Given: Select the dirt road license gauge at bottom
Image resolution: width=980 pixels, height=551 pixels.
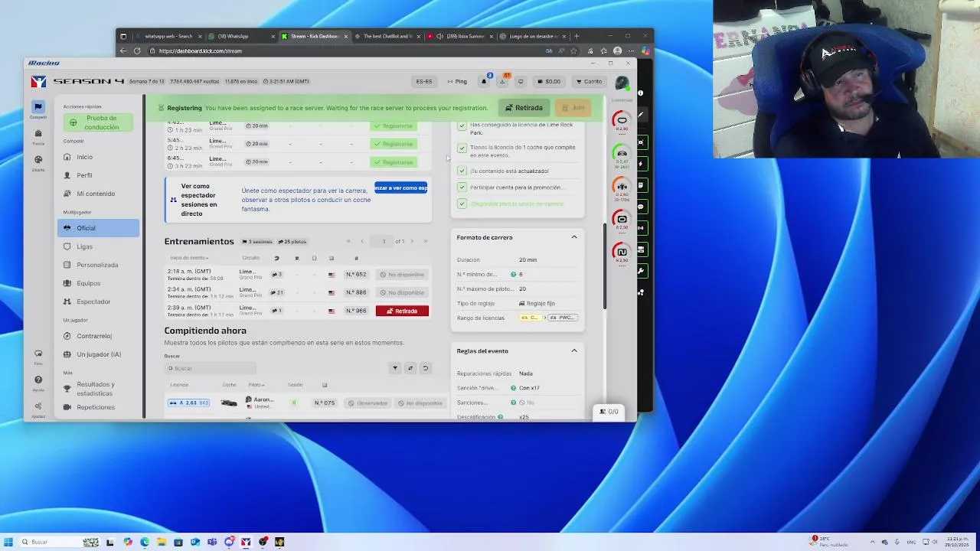Looking at the screenshot, I should point(622,252).
